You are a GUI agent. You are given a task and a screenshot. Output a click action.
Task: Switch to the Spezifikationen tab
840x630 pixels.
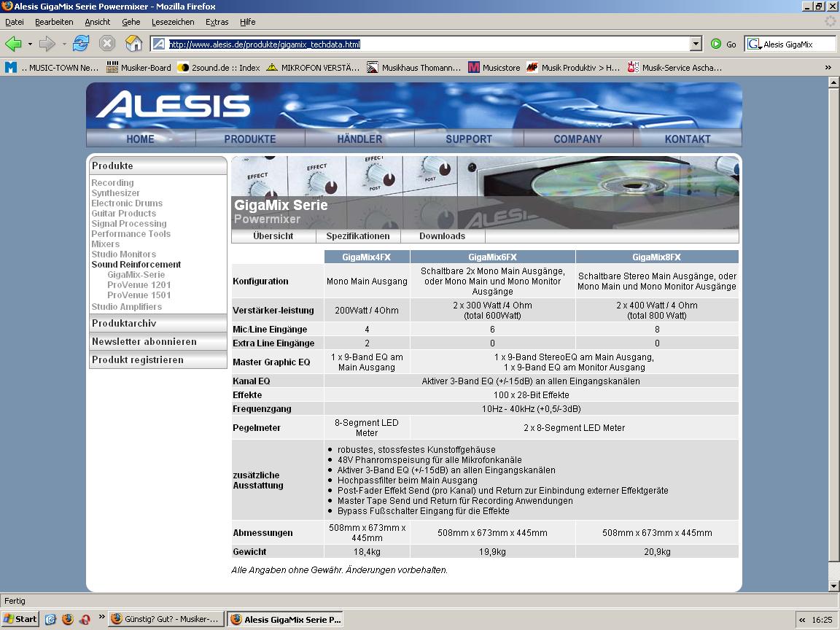point(358,236)
